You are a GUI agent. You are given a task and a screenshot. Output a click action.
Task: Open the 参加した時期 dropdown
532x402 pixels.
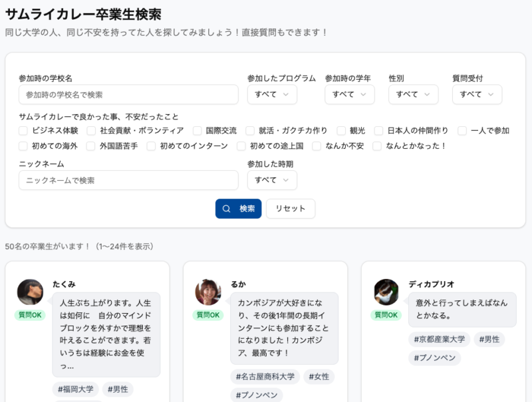[x=272, y=180]
